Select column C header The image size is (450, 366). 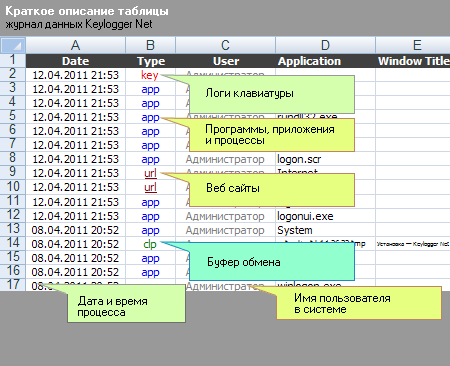click(225, 45)
